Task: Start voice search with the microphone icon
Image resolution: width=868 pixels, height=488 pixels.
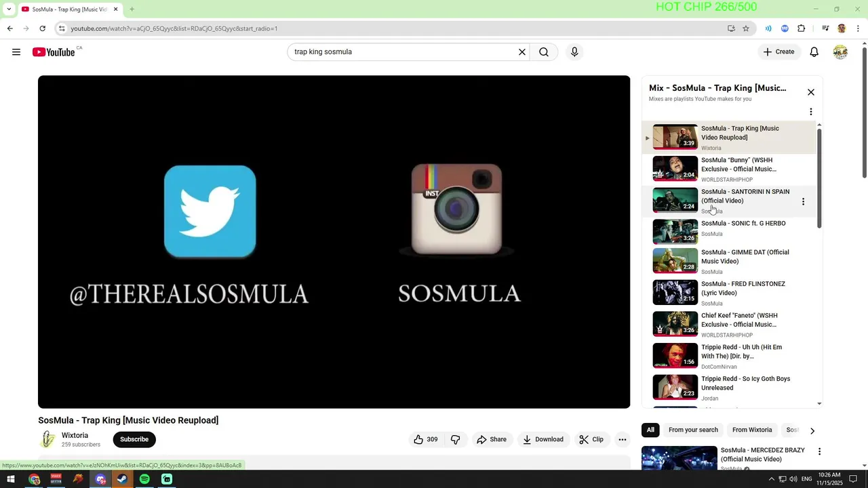Action: point(574,52)
